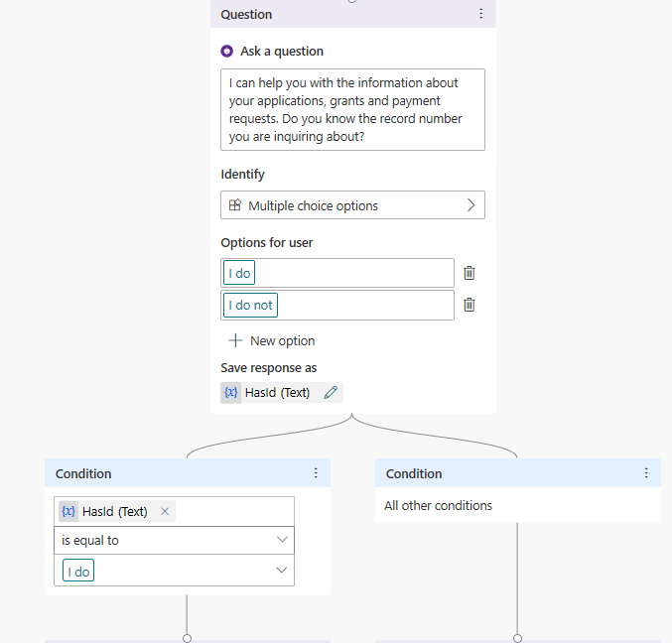Viewport: 672px width, 643px height.
Task: Click the plus icon beside New option
Action: click(x=235, y=341)
